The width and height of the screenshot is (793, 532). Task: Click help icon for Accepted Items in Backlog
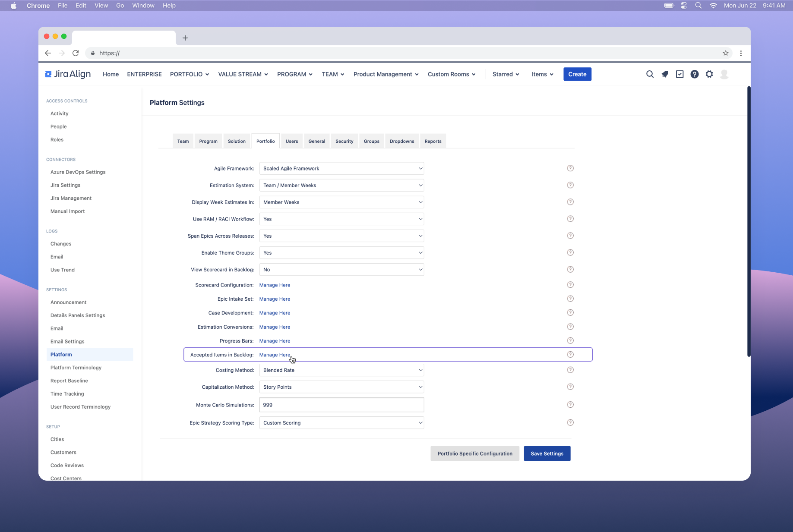coord(570,354)
